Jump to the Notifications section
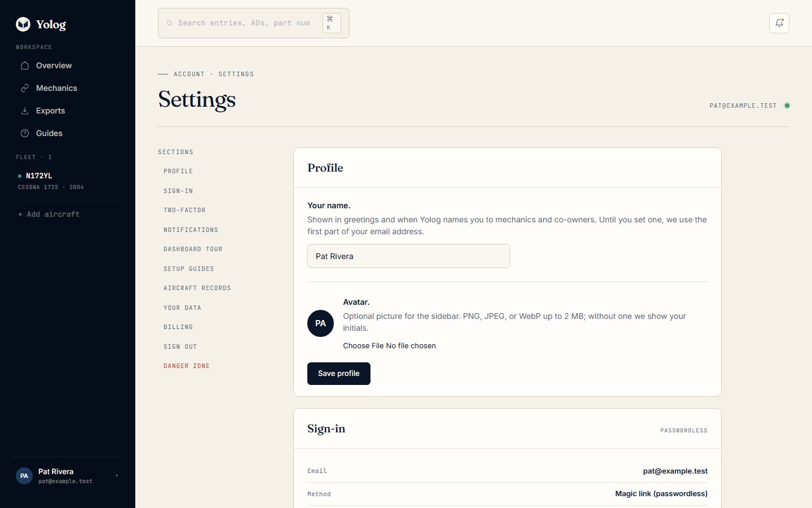 tap(191, 230)
